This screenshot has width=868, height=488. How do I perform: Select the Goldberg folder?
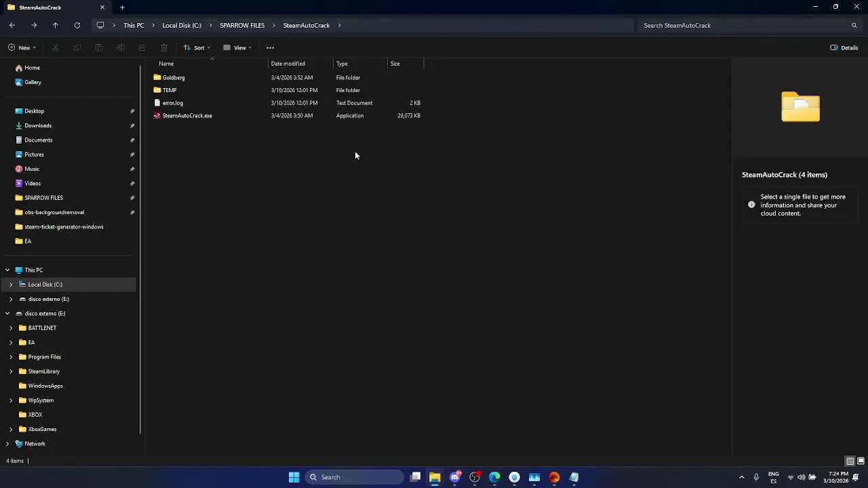click(x=173, y=77)
